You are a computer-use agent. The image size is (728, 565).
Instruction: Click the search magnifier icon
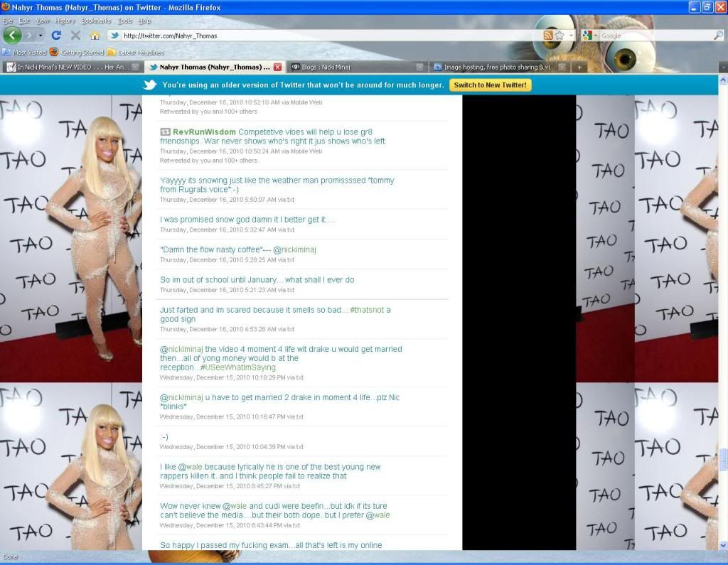[718, 36]
